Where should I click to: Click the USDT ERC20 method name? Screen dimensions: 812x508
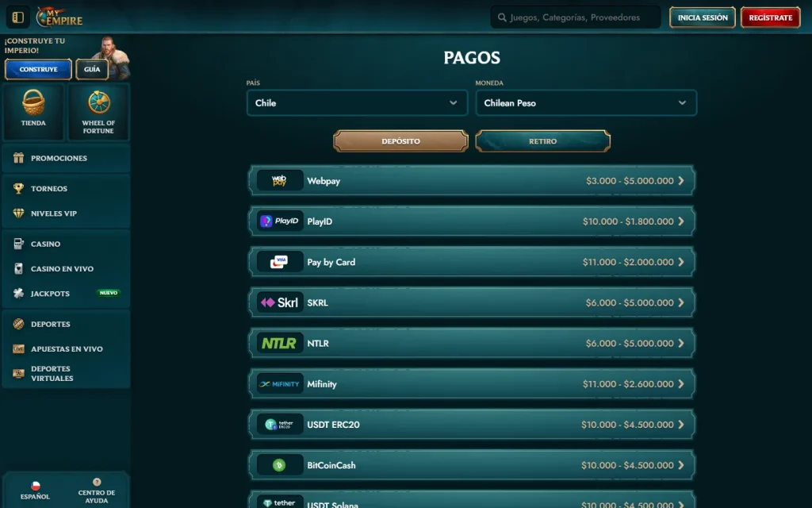coord(333,425)
